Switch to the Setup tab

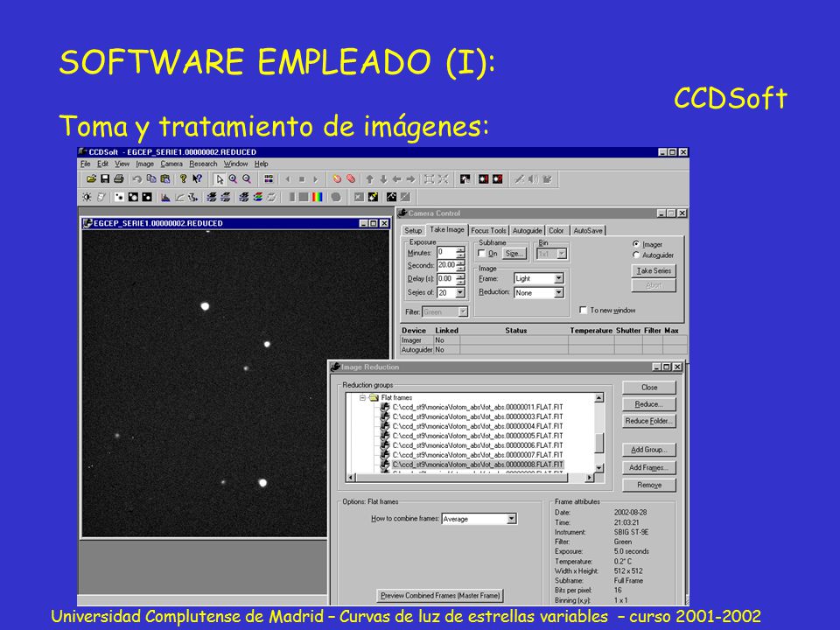(413, 230)
